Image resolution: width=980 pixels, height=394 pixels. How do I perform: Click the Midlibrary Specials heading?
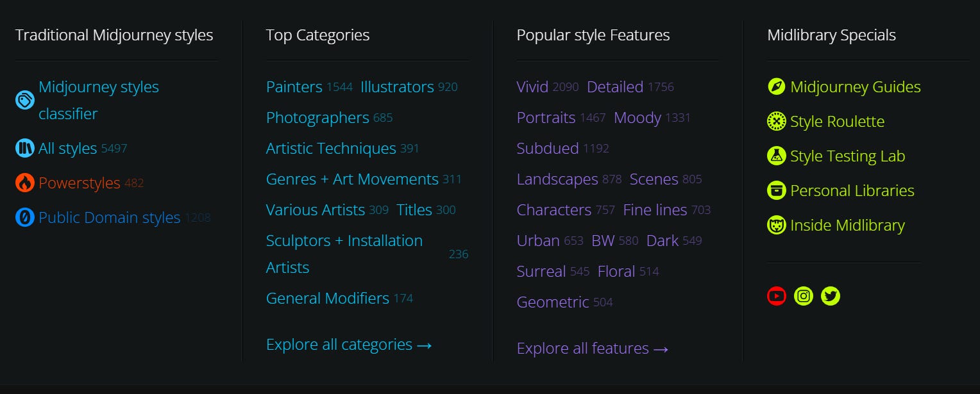pyautogui.click(x=832, y=35)
